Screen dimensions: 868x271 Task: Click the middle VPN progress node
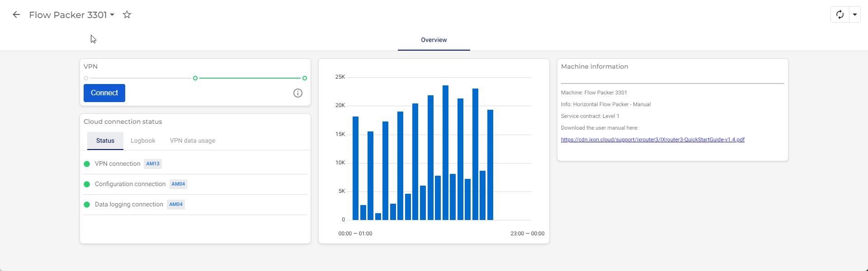[x=195, y=78]
